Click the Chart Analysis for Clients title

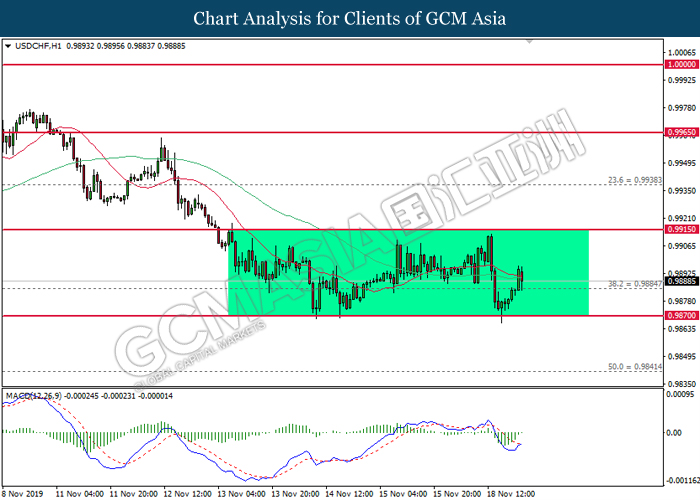350,18
